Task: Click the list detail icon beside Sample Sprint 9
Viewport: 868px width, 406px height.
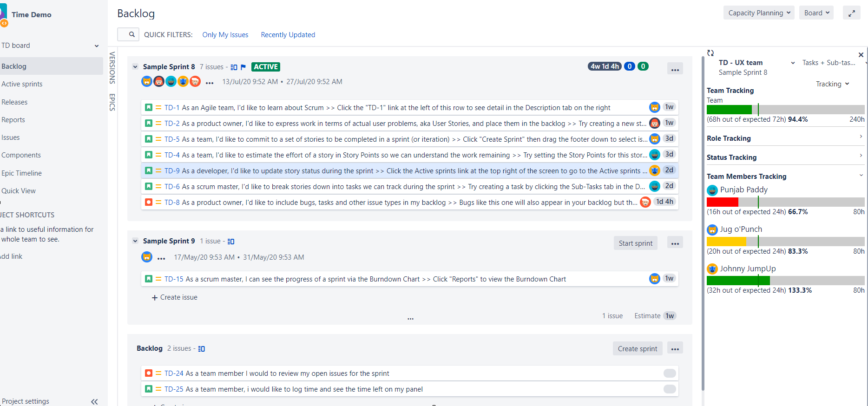Action: 231,241
